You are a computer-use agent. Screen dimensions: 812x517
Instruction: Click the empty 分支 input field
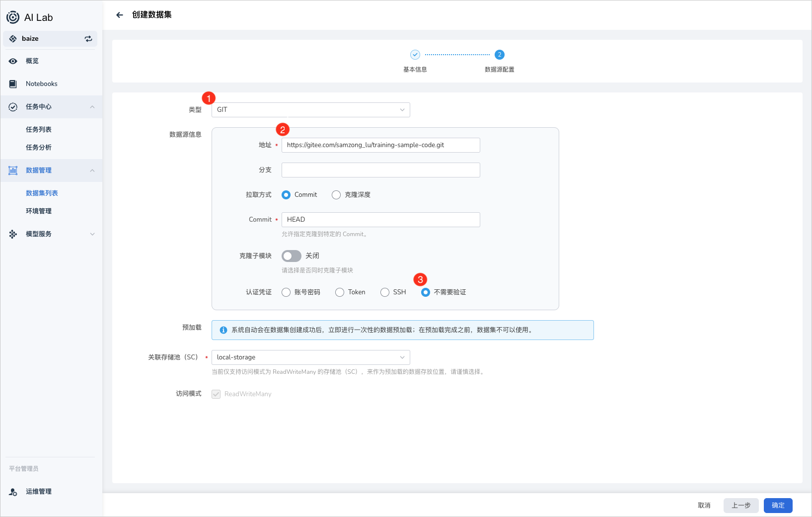pos(381,170)
